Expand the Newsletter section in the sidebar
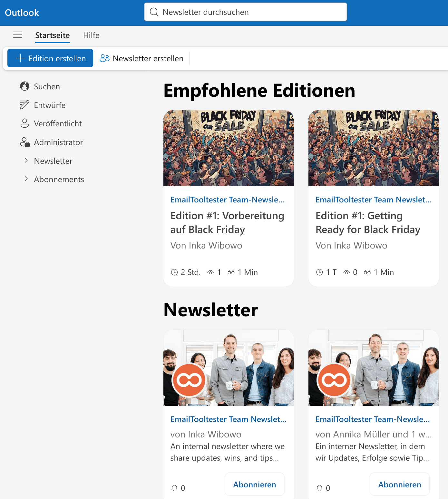This screenshot has height=499, width=448. 26,161
